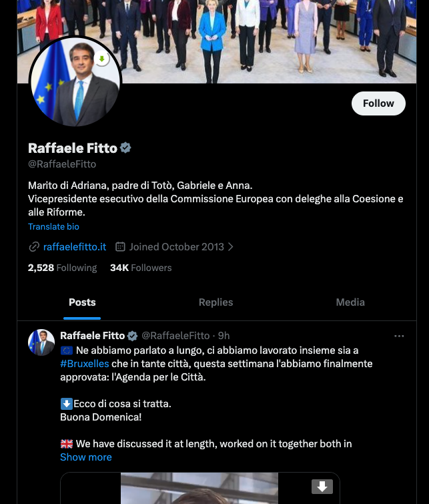Click the green arrow badge on the avatar

click(102, 59)
